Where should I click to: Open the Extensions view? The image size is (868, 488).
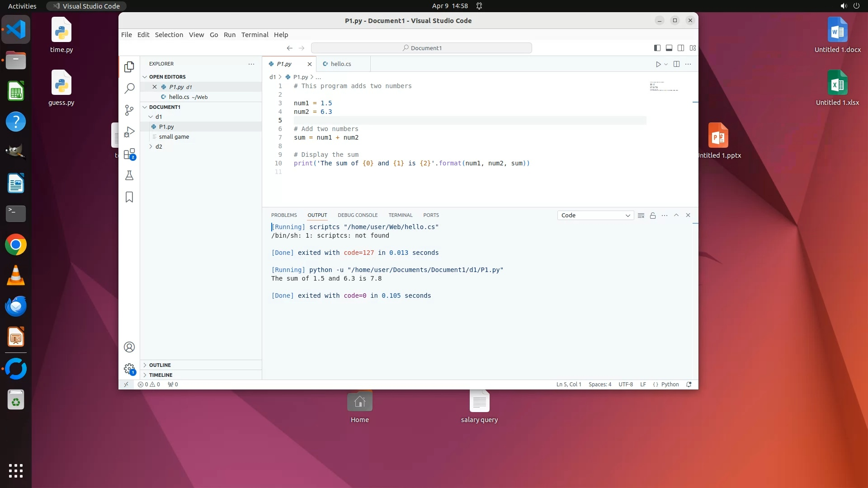pos(129,154)
